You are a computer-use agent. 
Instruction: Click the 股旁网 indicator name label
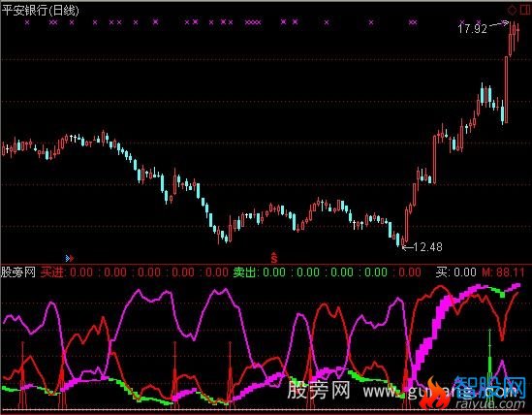(18, 272)
